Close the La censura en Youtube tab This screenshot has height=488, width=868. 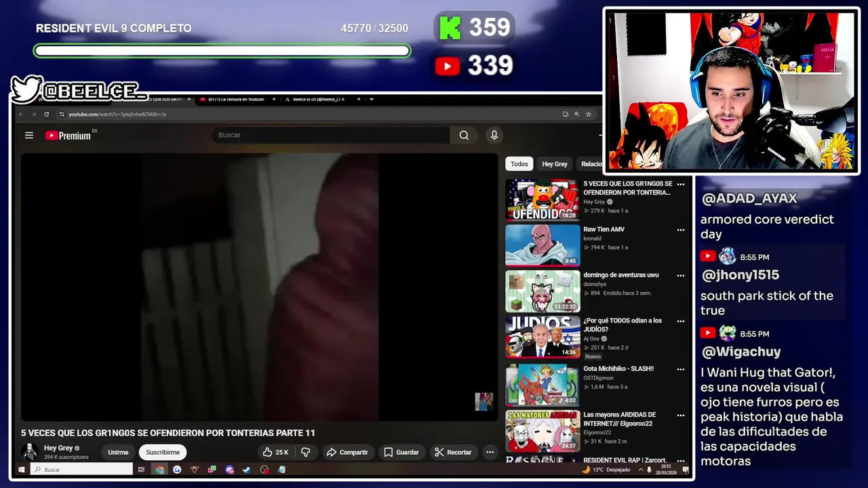[x=274, y=100]
